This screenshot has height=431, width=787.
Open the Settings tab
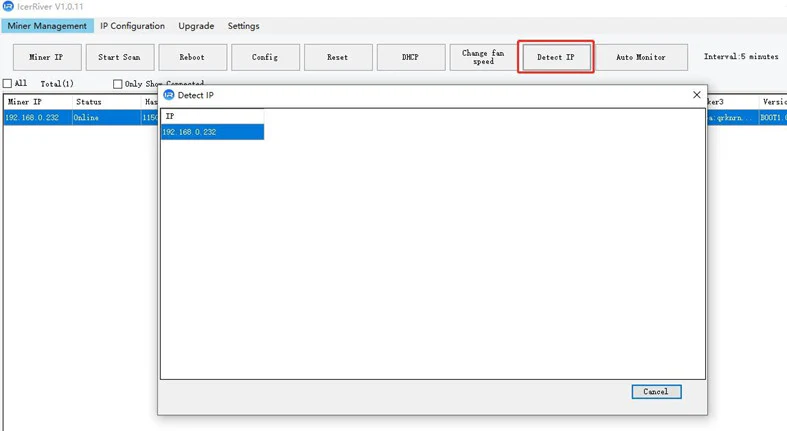point(243,26)
